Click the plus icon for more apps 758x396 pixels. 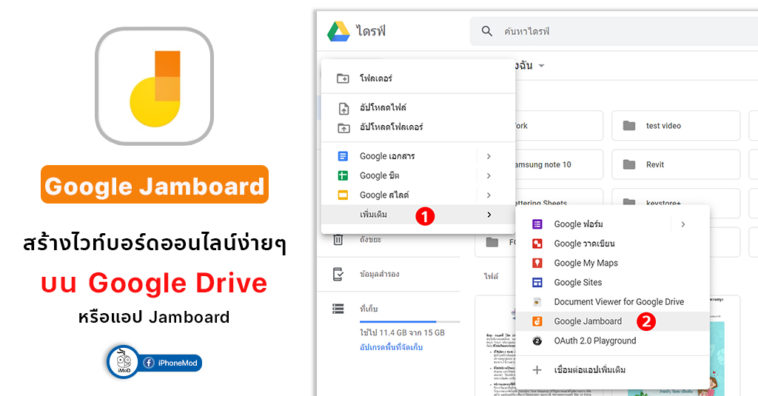click(537, 370)
